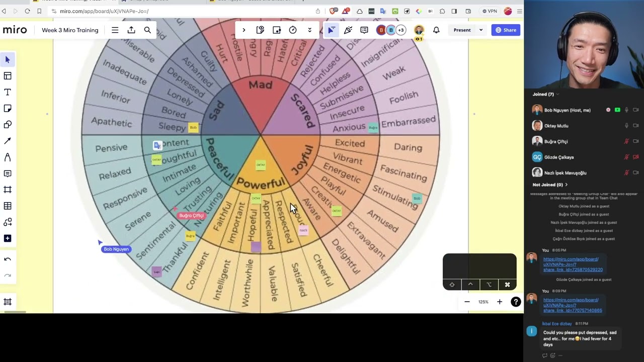644x362 pixels.
Task: Click the green OKTAY sticky note on Creative
Action: click(337, 211)
